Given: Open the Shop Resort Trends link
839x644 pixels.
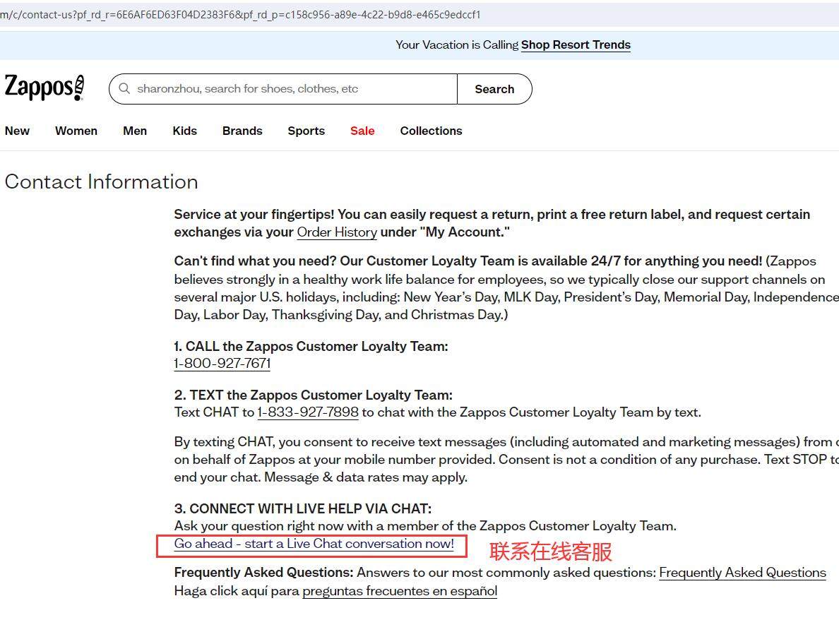Looking at the screenshot, I should click(x=576, y=45).
